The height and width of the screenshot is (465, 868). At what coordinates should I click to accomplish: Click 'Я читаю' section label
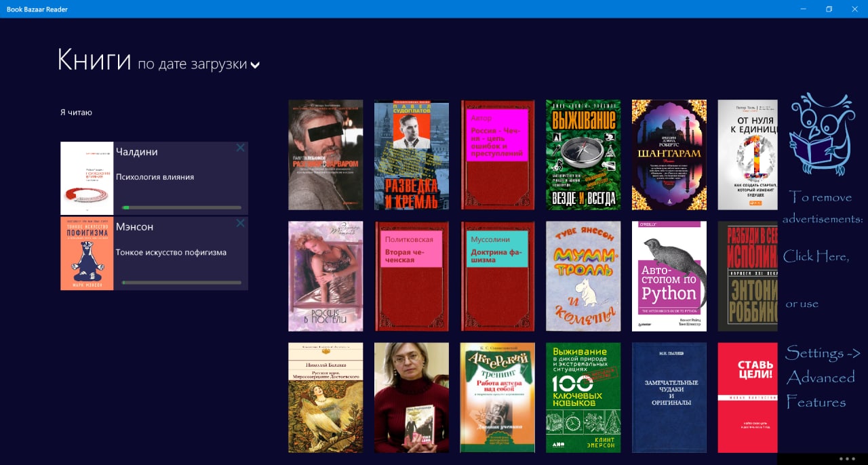coord(76,113)
